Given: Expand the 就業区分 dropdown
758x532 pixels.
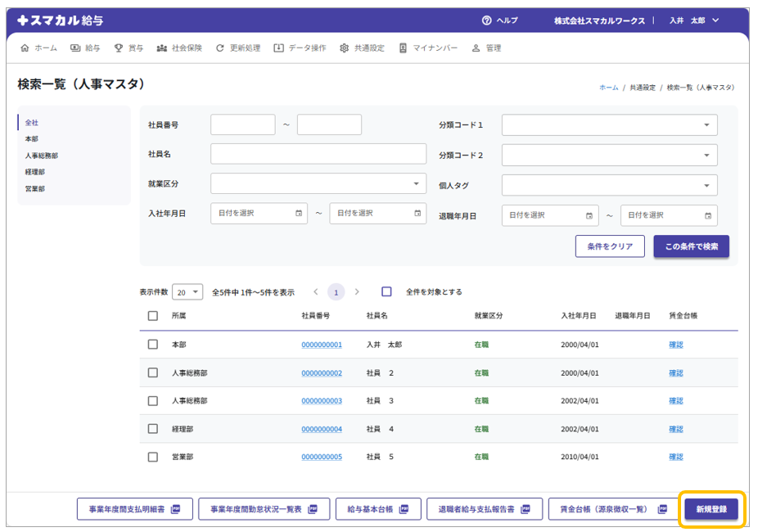Looking at the screenshot, I should point(318,184).
